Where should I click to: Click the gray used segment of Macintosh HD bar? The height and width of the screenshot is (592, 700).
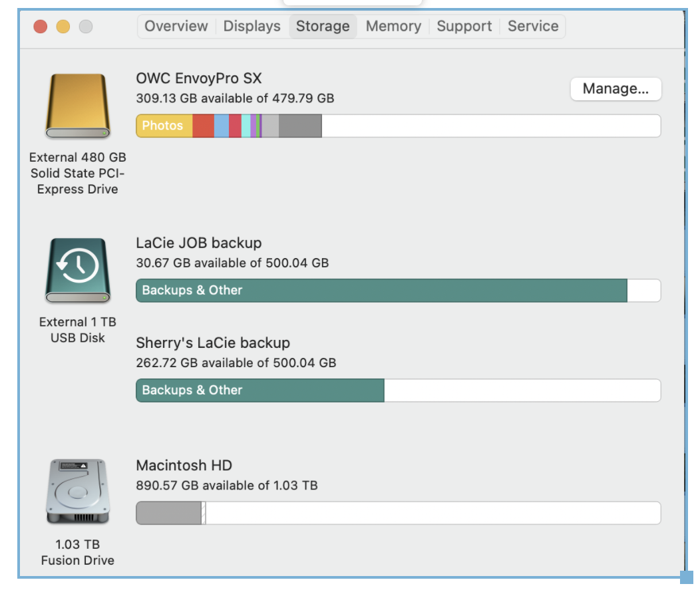click(x=169, y=513)
